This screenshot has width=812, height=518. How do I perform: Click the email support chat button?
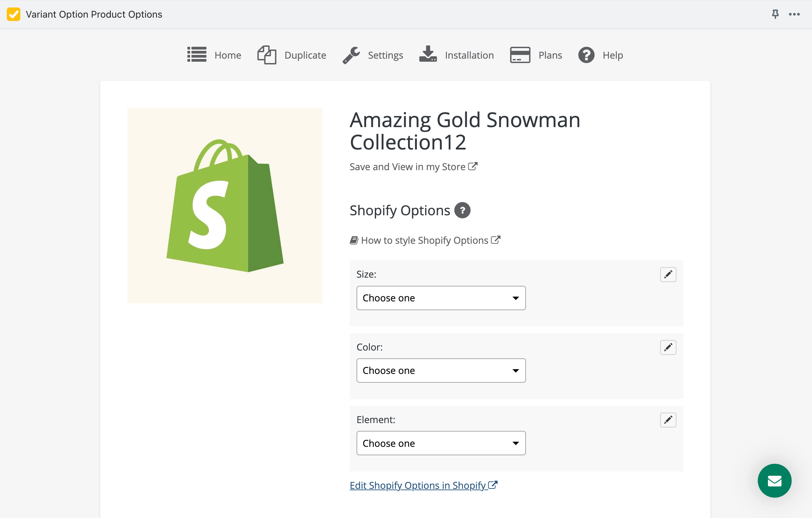pyautogui.click(x=774, y=480)
